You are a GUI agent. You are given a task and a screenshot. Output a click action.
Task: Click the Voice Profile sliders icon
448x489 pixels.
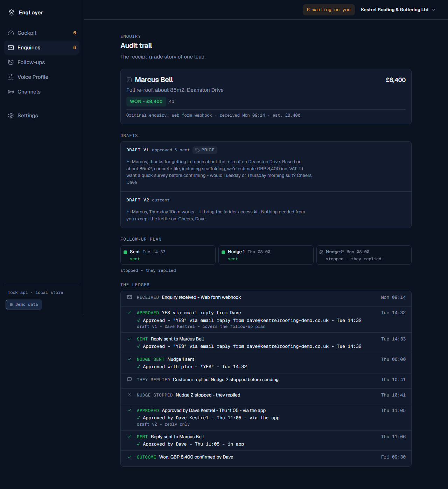(x=11, y=77)
